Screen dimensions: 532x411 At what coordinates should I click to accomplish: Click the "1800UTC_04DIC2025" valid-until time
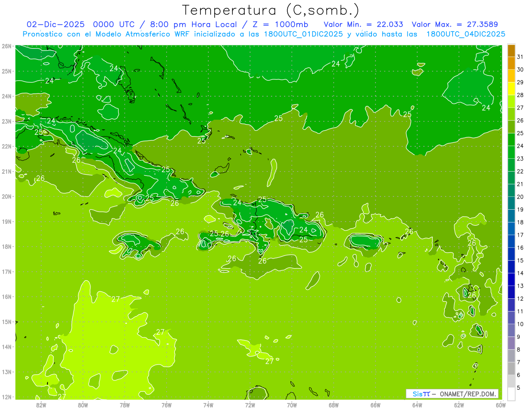[x=465, y=34]
